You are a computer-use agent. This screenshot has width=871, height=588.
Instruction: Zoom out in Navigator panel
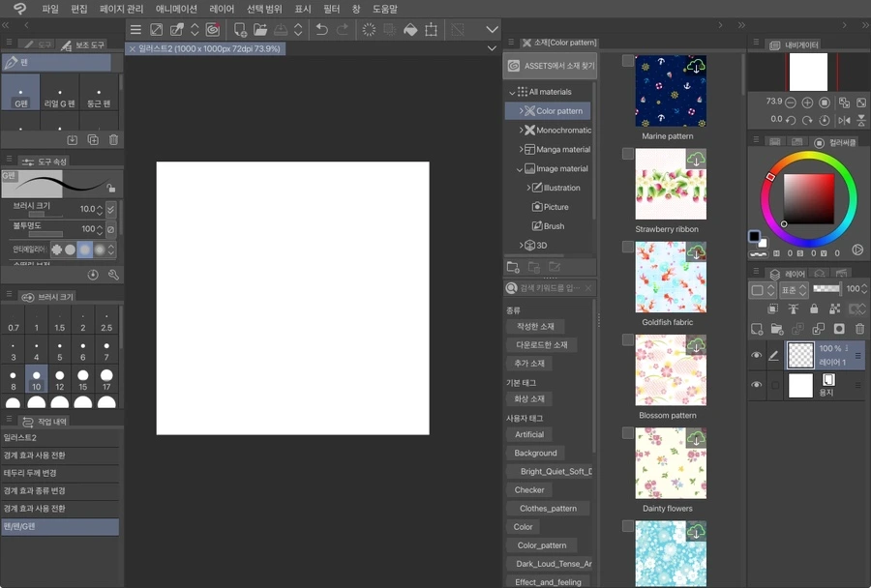[x=791, y=103]
